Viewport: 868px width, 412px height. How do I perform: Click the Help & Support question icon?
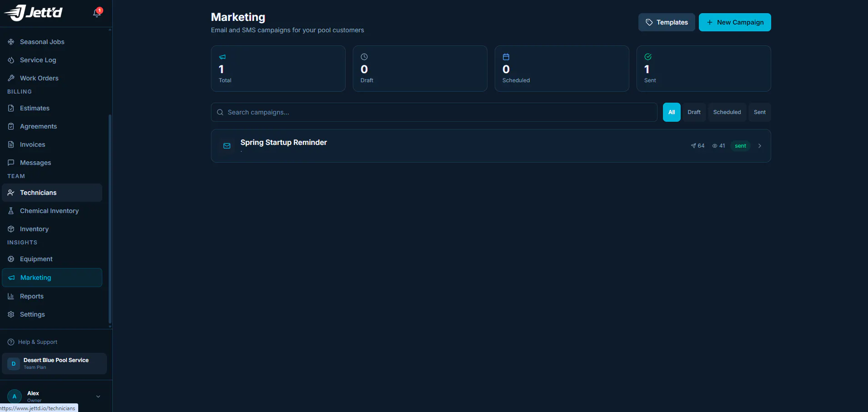pyautogui.click(x=11, y=342)
